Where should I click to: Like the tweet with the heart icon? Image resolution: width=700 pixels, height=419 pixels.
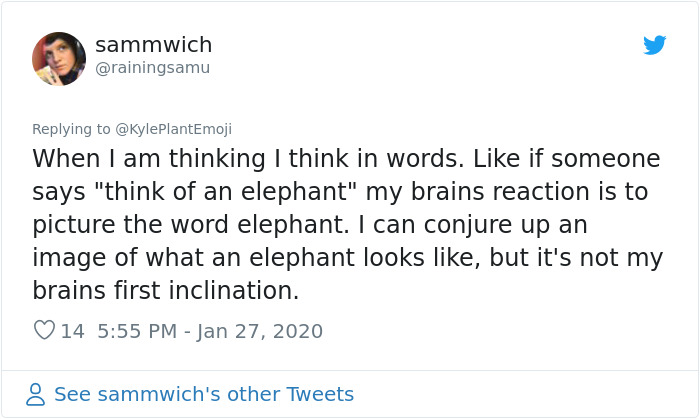[x=44, y=330]
